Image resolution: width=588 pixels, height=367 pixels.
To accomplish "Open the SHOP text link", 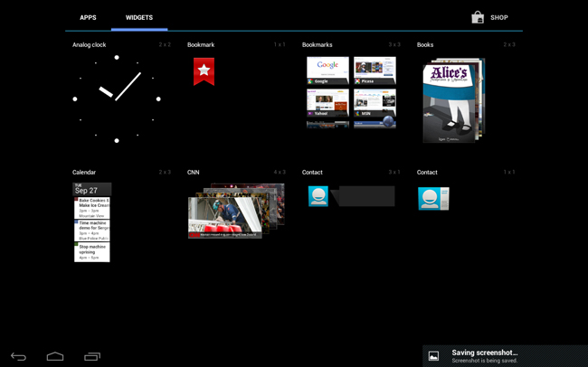I will 499,17.
